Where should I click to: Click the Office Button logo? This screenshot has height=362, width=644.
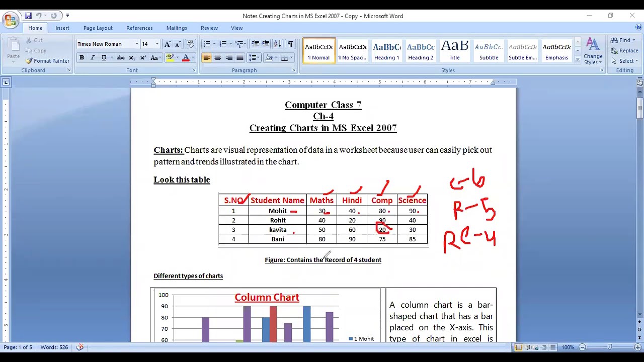pyautogui.click(x=10, y=20)
